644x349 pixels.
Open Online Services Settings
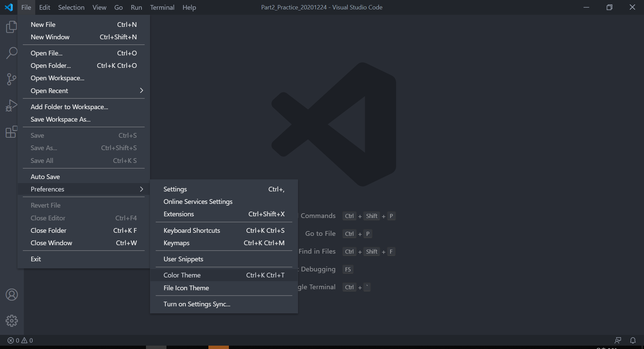pyautogui.click(x=224, y=202)
